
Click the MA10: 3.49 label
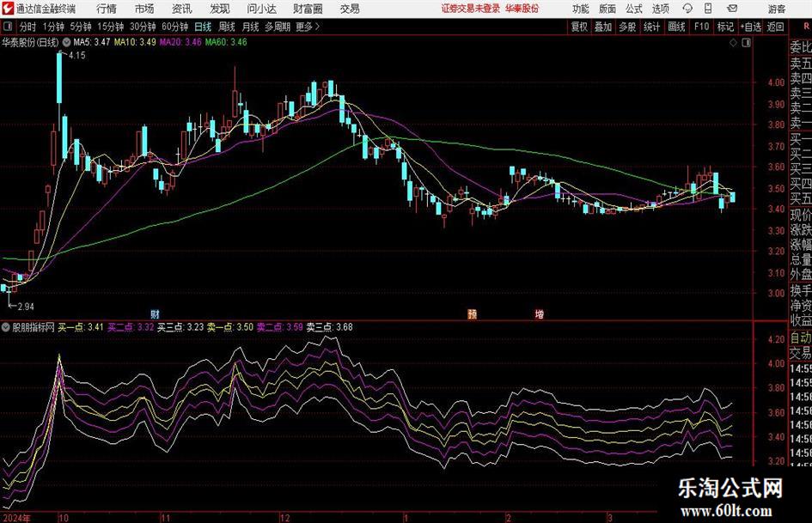point(135,42)
